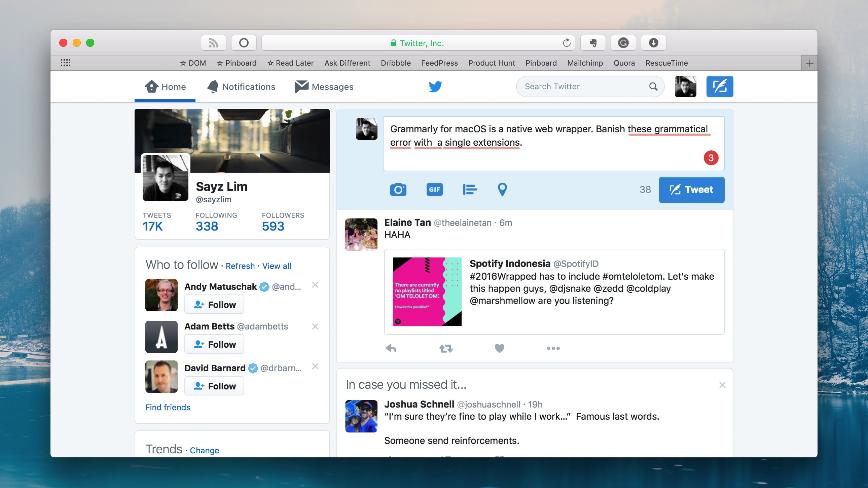The image size is (868, 488).
Task: Click the camera icon to add photo
Action: point(398,189)
